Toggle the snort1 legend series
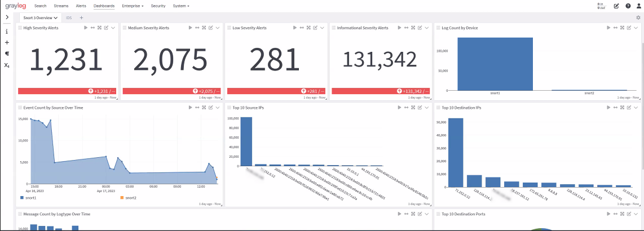 click(x=28, y=198)
